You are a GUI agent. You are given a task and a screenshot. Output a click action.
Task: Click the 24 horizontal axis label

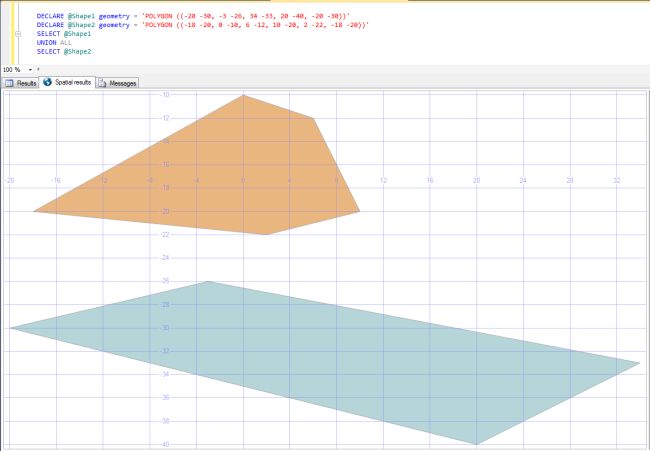pos(523,180)
